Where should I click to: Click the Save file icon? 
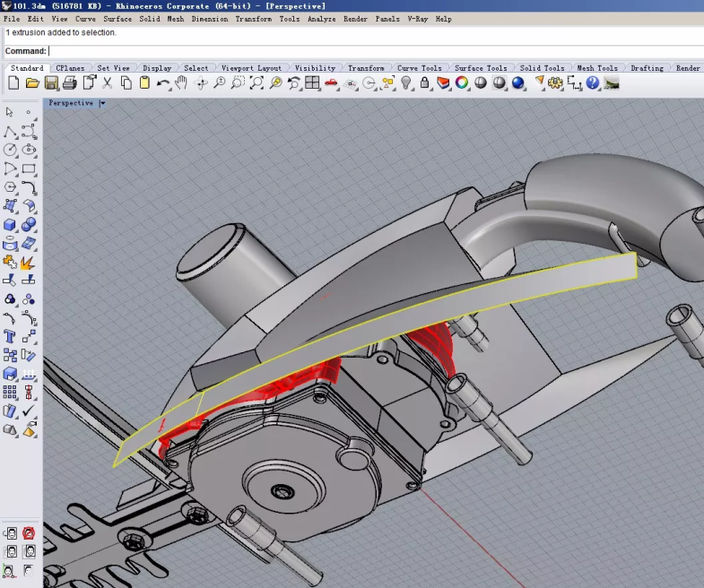(x=51, y=83)
